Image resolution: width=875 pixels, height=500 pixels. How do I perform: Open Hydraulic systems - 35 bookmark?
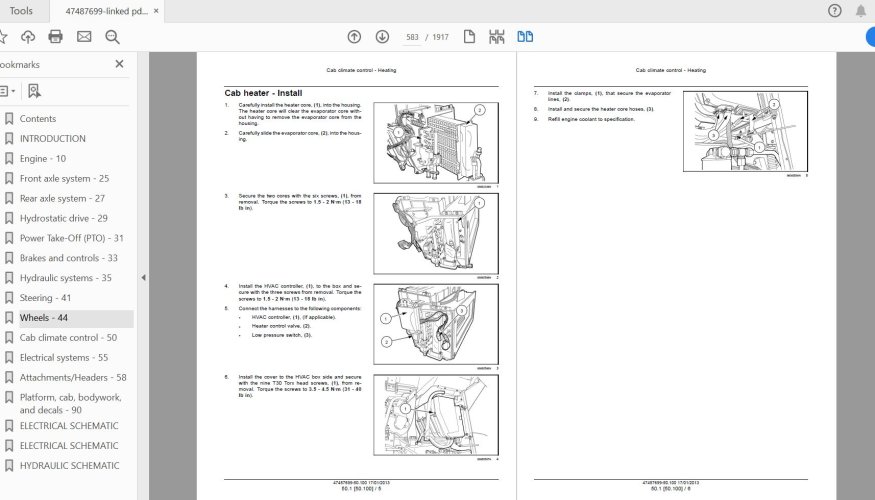pos(65,278)
